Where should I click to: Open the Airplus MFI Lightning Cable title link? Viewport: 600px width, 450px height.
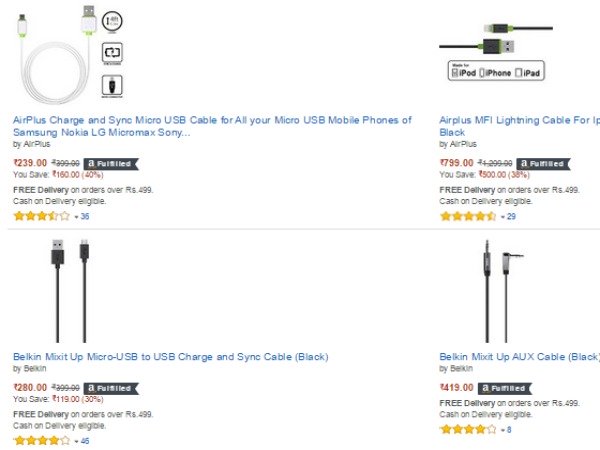pos(519,120)
